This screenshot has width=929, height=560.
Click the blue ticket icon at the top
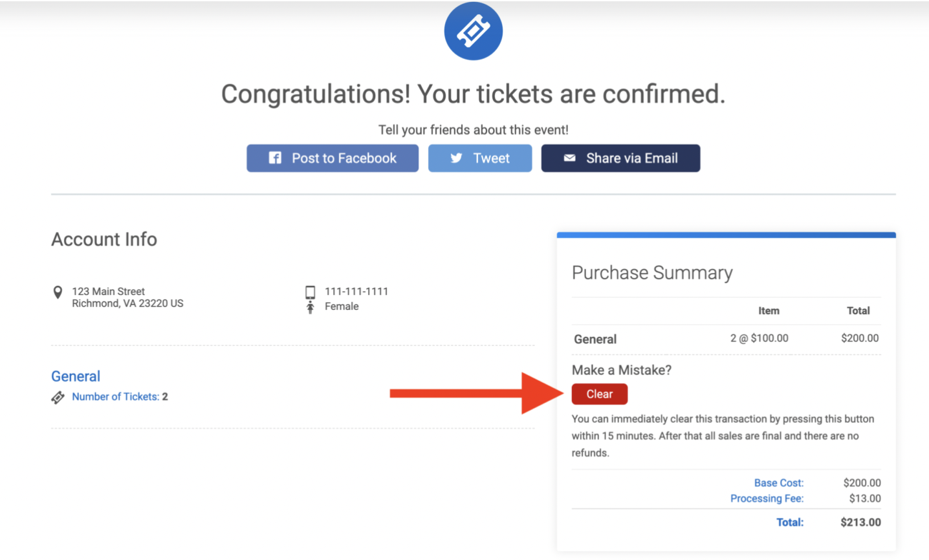(473, 30)
